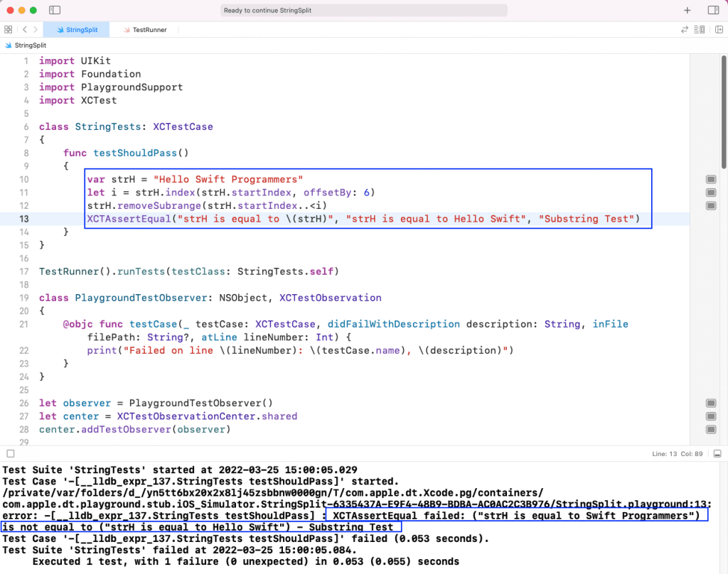Image resolution: width=728 pixels, height=574 pixels.
Task: Open the related items grid menu
Action: [x=8, y=30]
